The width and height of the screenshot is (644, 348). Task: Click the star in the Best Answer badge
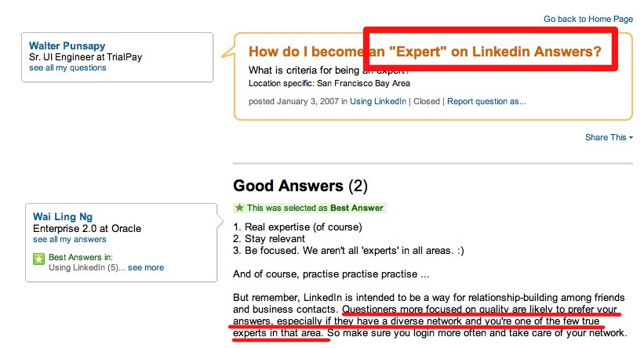240,208
